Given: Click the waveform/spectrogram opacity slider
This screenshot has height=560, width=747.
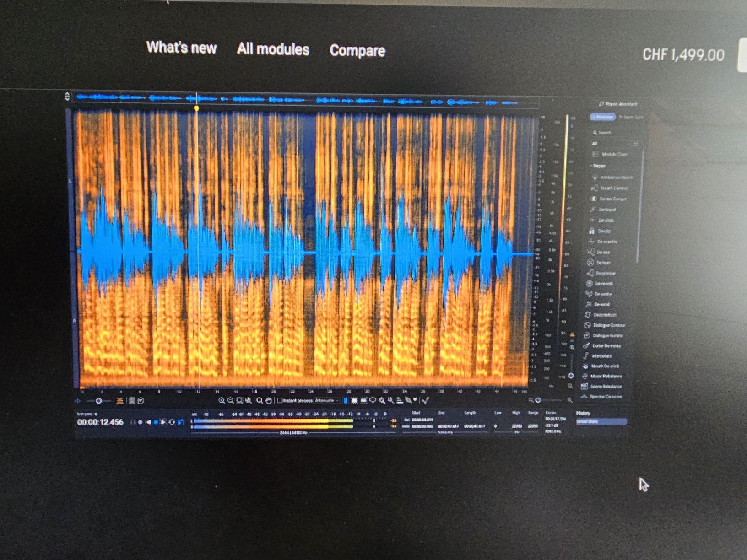Looking at the screenshot, I should [98, 401].
